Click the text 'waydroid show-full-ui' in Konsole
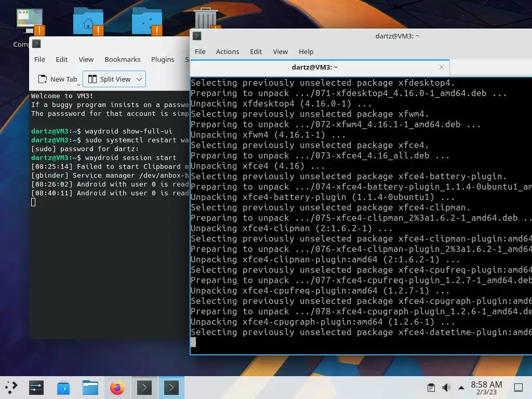 129,131
